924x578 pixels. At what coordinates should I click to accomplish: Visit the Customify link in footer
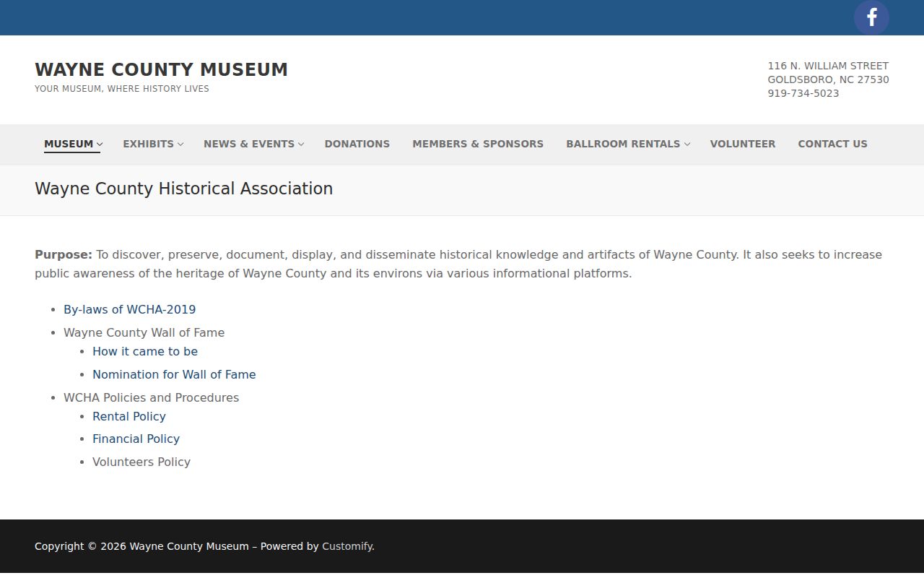point(346,546)
